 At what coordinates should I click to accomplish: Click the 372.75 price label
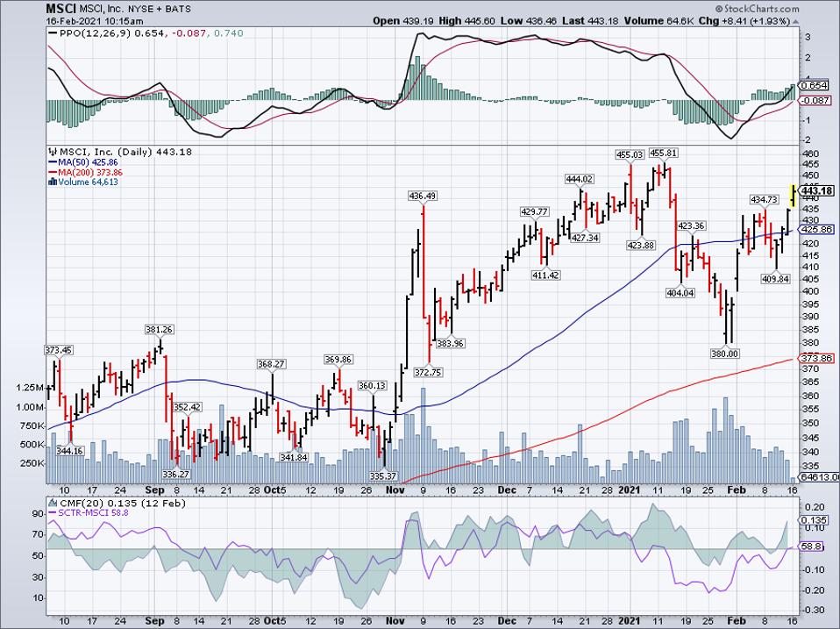(429, 372)
